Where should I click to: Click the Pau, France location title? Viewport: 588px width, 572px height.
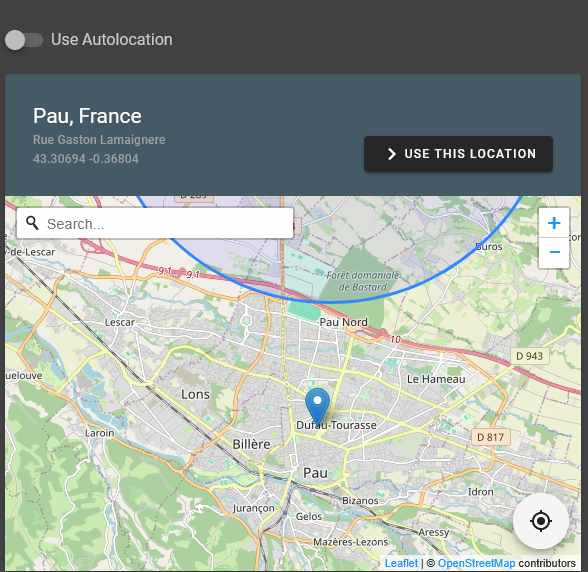click(x=87, y=116)
